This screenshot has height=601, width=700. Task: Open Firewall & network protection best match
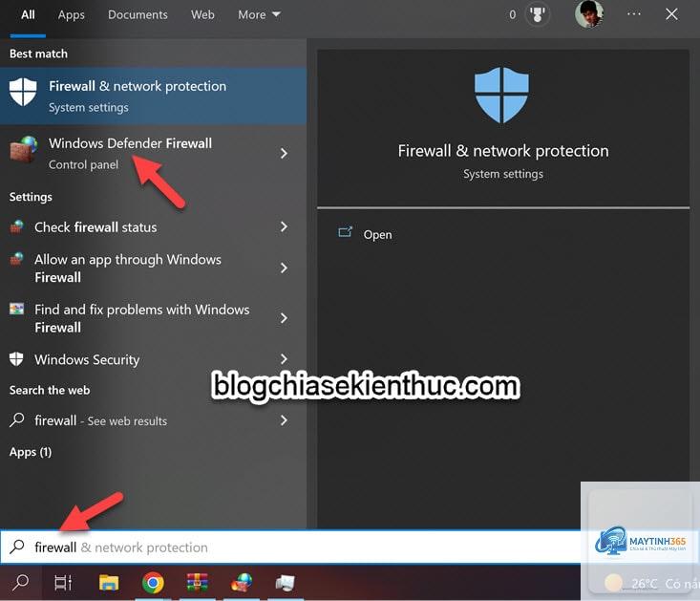tap(153, 96)
